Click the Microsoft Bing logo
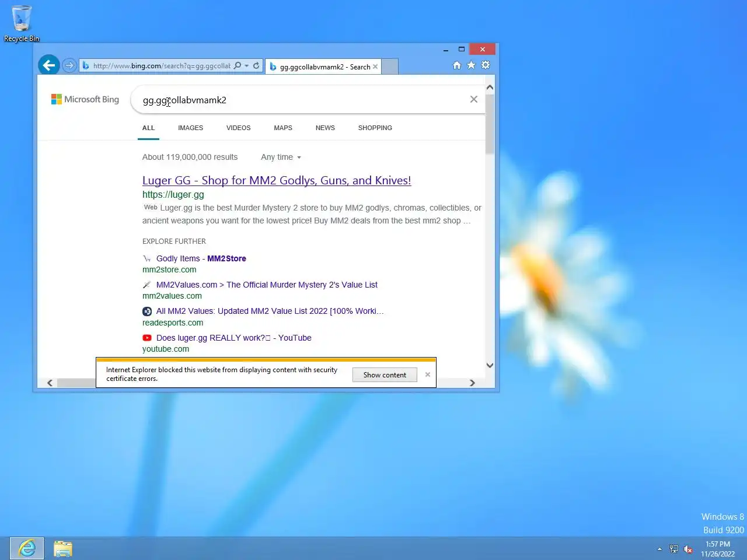The width and height of the screenshot is (747, 560). click(x=85, y=100)
